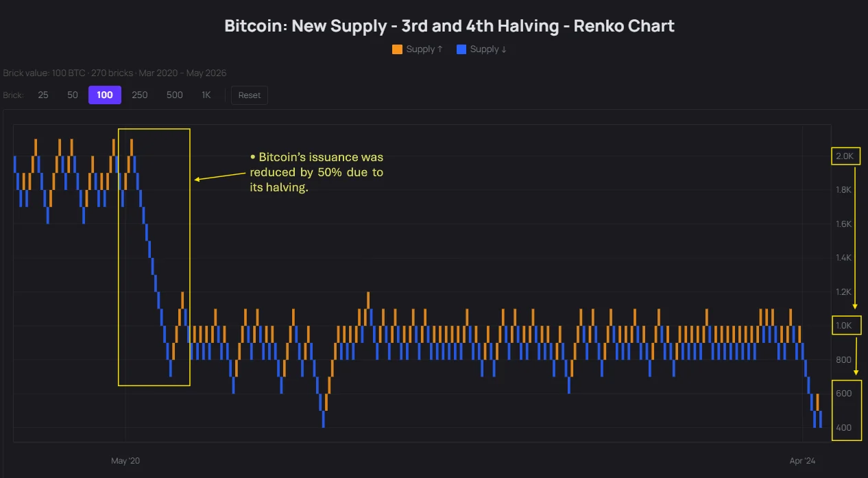Click the 1.0K y-axis label
Screen dimensions: 868x478
[x=844, y=326]
